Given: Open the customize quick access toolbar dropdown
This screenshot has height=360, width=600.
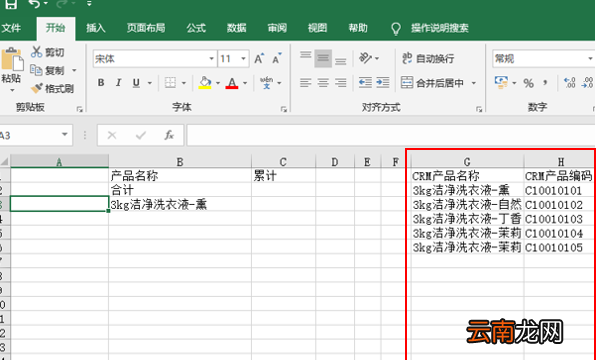Looking at the screenshot, I should coord(89,4).
